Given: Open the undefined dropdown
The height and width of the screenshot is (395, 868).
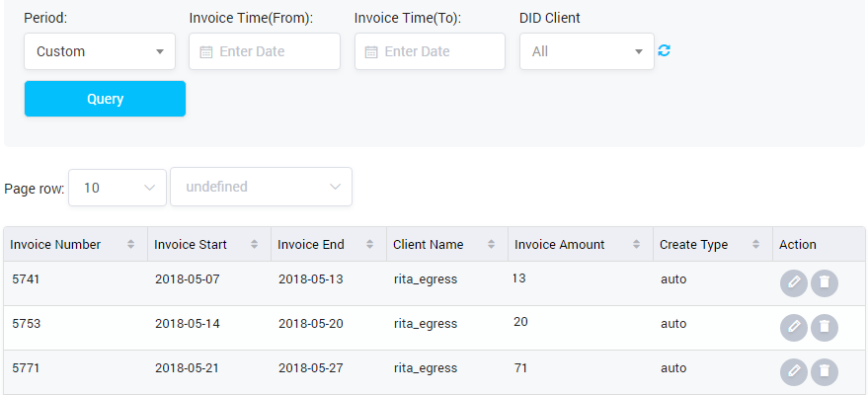Looking at the screenshot, I should coord(261,187).
